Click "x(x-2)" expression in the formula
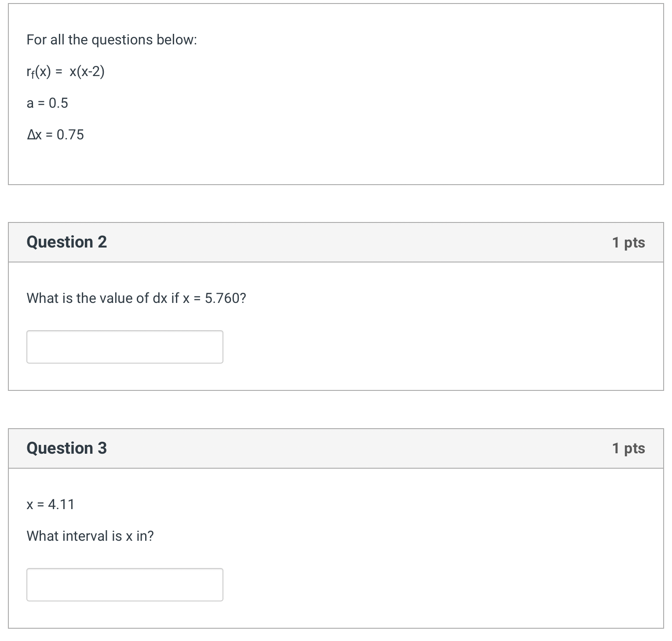Viewport: 672px width, 641px height. pos(87,72)
